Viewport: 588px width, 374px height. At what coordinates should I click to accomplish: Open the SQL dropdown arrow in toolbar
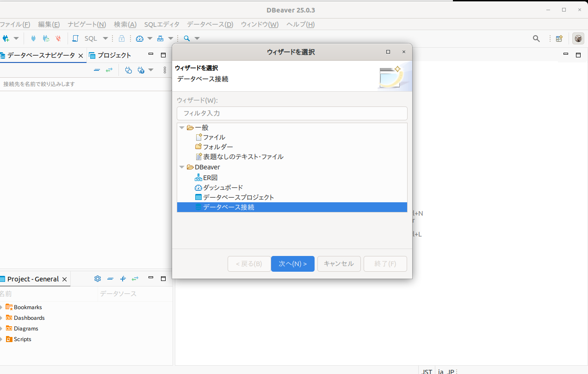click(x=105, y=38)
